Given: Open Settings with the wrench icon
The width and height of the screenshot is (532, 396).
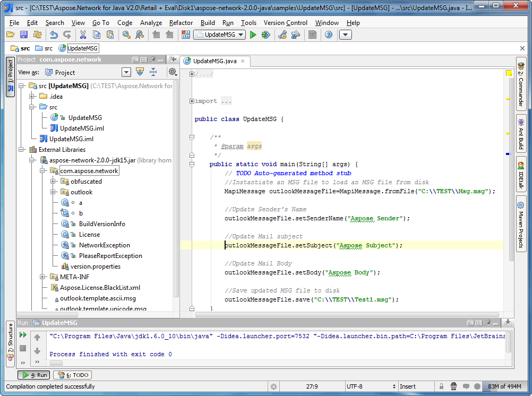Looking at the screenshot, I should click(282, 35).
